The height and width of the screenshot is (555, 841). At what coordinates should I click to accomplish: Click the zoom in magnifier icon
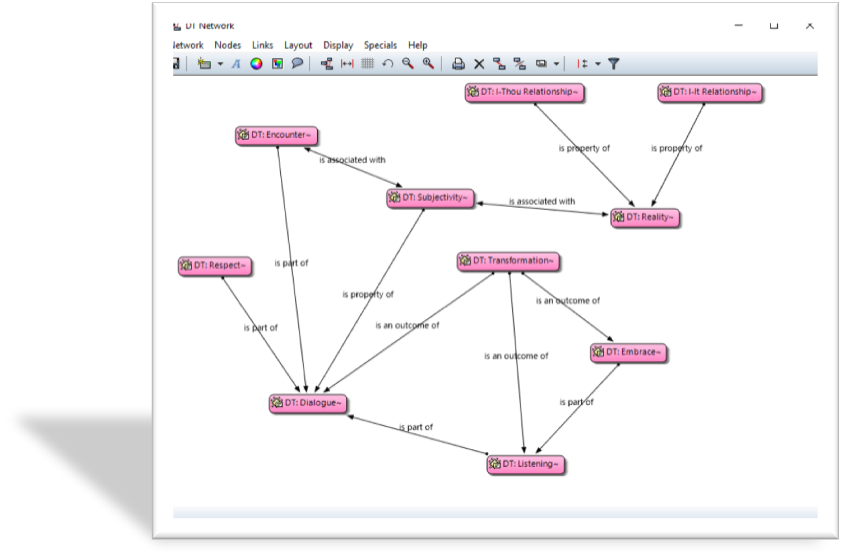tap(428, 64)
